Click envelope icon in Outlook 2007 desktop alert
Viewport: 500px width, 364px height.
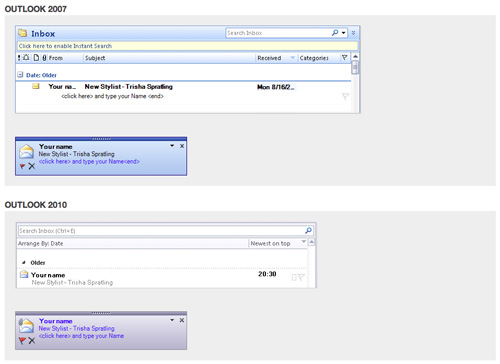(x=26, y=151)
